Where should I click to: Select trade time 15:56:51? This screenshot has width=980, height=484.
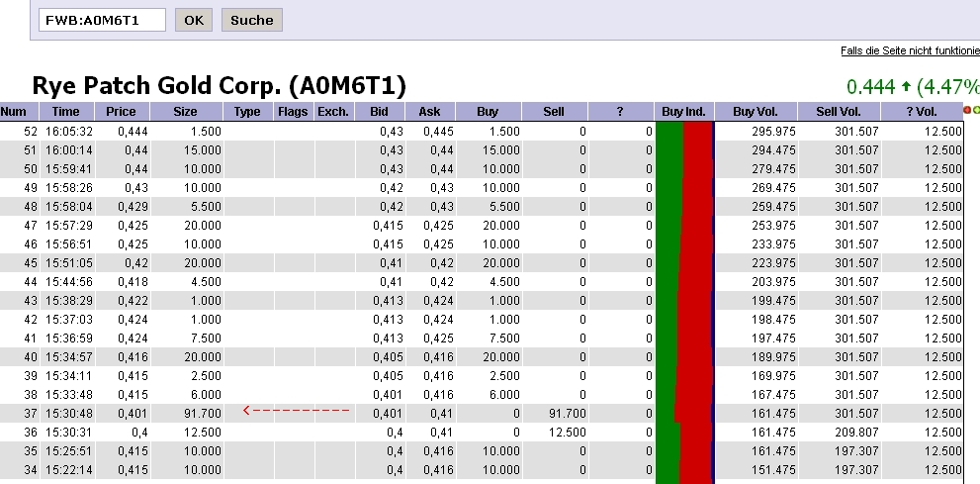pos(69,243)
